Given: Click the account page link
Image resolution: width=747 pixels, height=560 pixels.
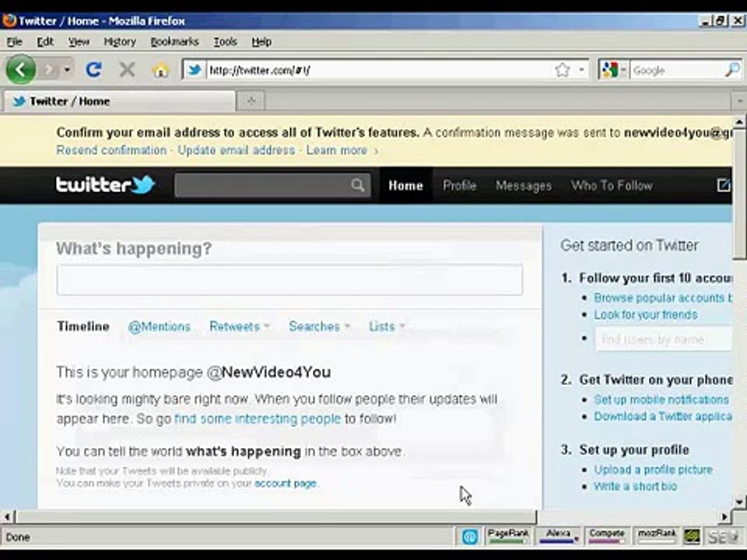Looking at the screenshot, I should [286, 483].
